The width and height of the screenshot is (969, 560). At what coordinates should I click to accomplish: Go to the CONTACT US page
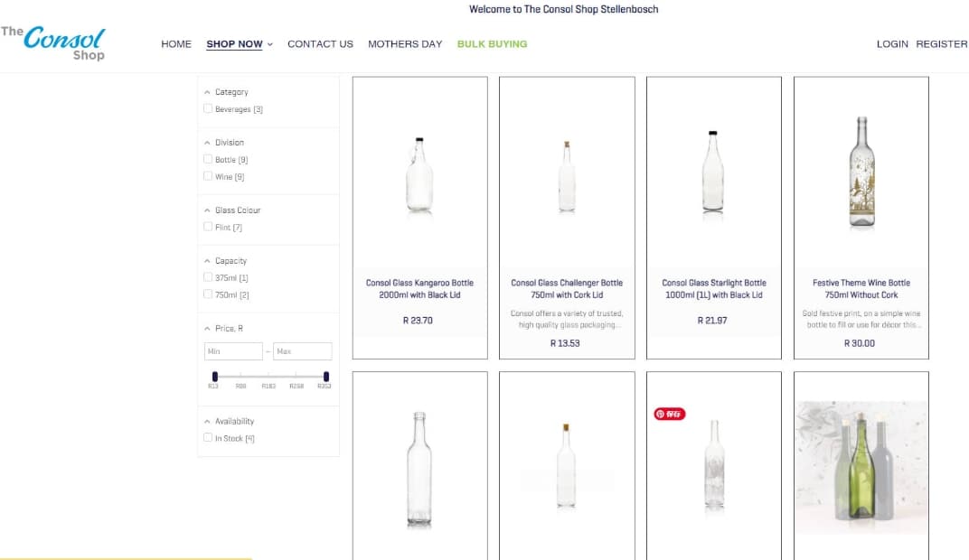coord(320,44)
